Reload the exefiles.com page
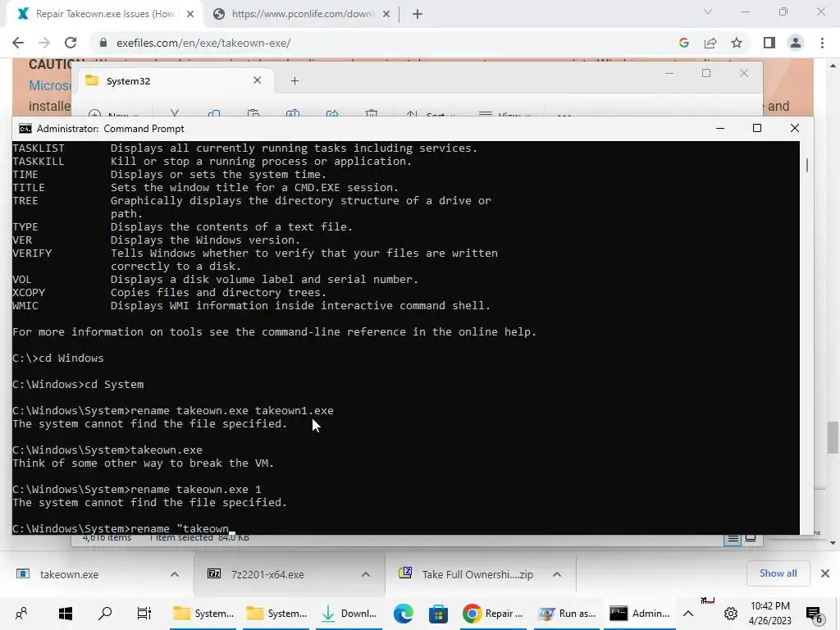Screen dimensions: 840x630 [x=71, y=43]
